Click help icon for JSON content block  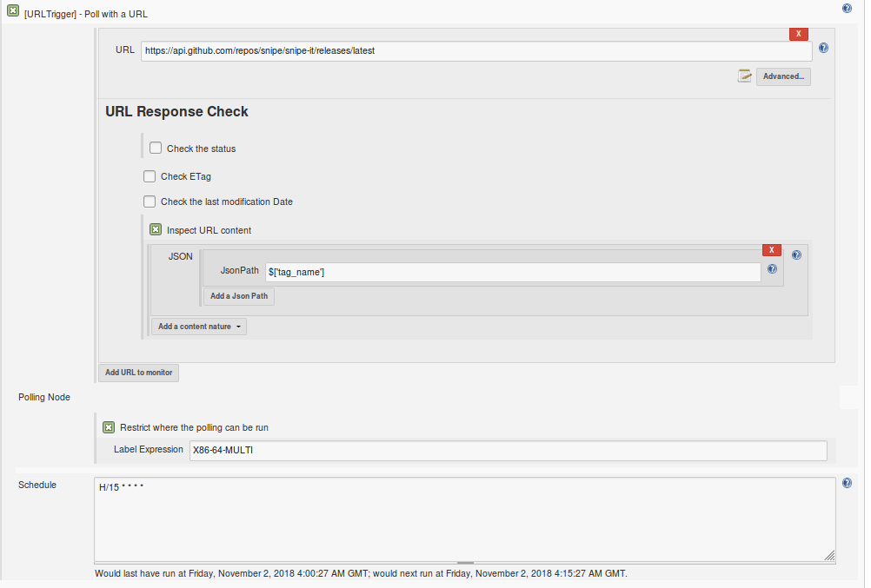[796, 255]
